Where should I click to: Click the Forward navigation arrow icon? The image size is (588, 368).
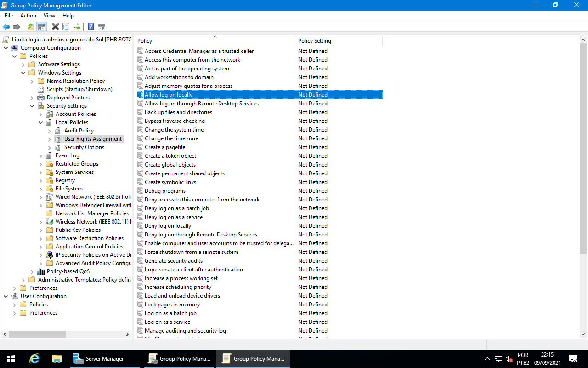point(17,26)
